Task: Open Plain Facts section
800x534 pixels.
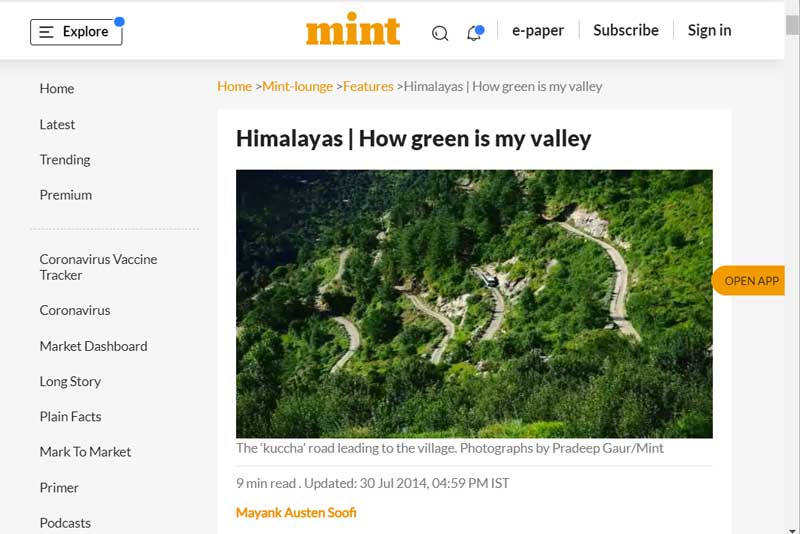Action: (70, 417)
